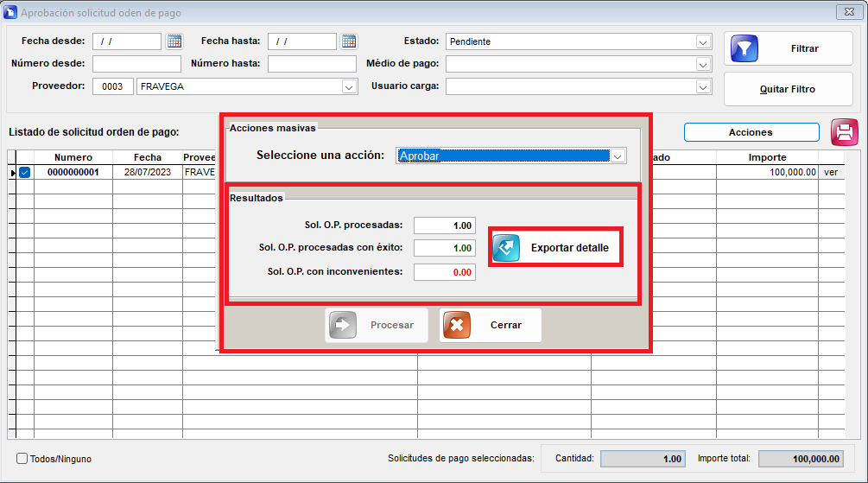Click the window title bar application icon
This screenshot has width=868, height=483.
coord(10,12)
